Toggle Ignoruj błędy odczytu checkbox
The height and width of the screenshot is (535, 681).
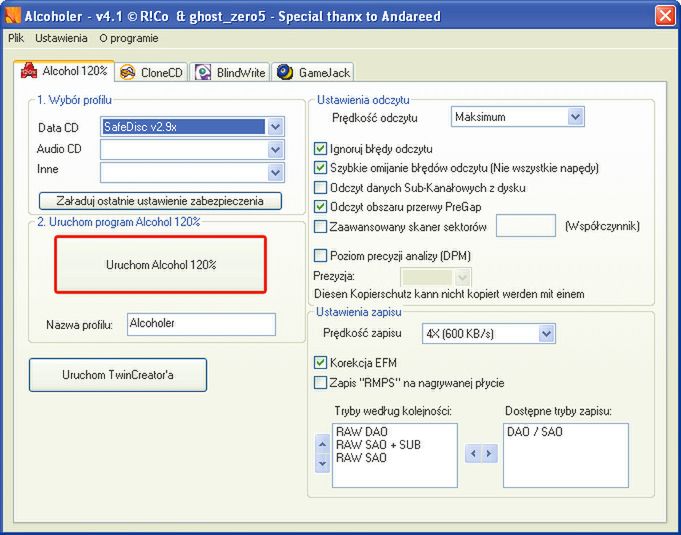click(x=320, y=149)
